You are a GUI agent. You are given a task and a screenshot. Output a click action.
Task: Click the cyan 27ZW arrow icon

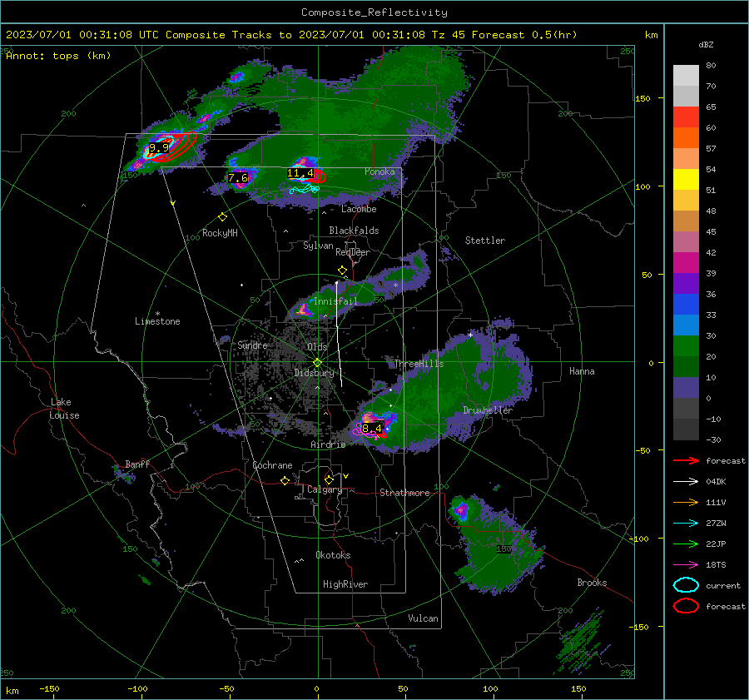(686, 524)
